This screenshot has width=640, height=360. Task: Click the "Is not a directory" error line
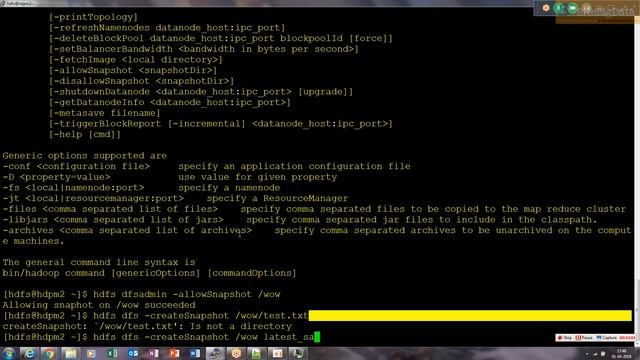click(x=147, y=326)
